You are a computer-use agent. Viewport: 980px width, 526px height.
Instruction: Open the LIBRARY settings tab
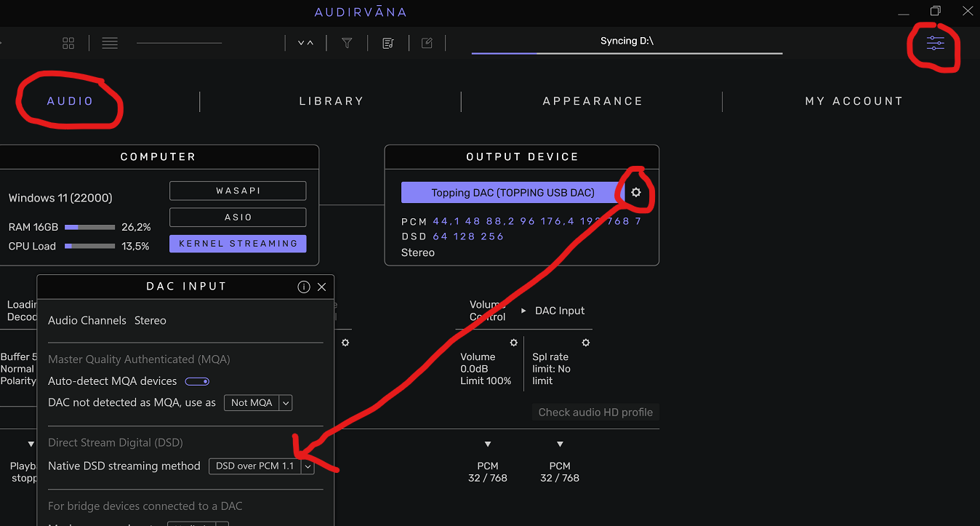click(x=332, y=101)
